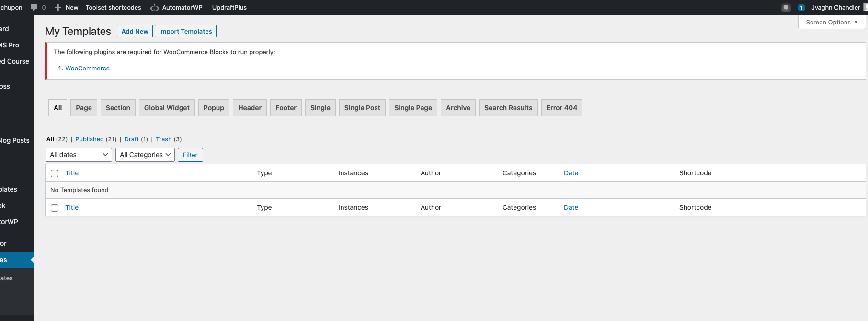Click the Instances column header text

point(354,173)
